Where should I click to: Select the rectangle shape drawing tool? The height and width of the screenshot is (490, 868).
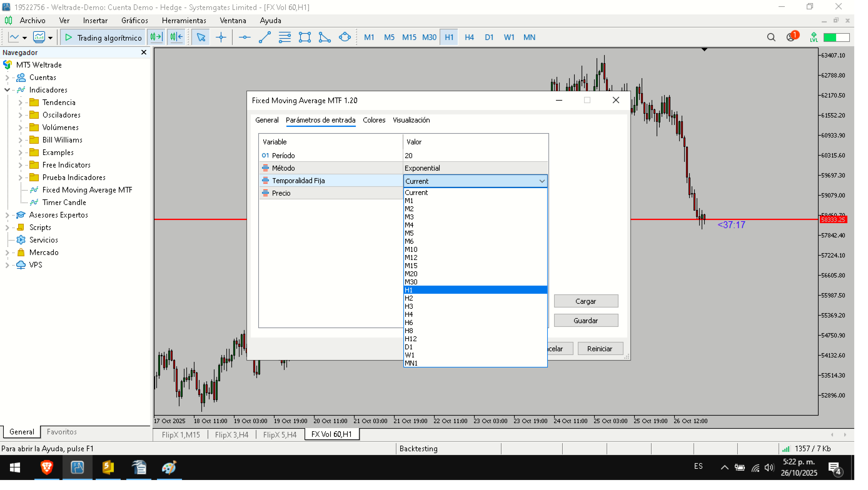point(305,37)
